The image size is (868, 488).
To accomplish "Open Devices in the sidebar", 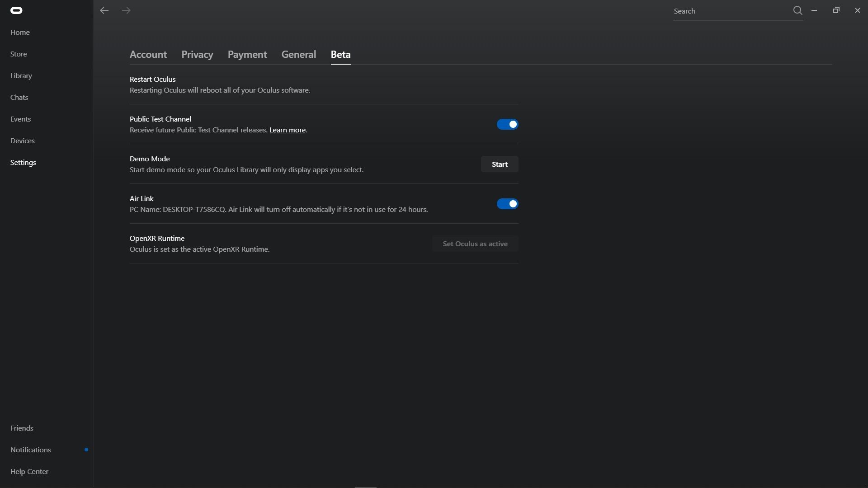I will [23, 141].
